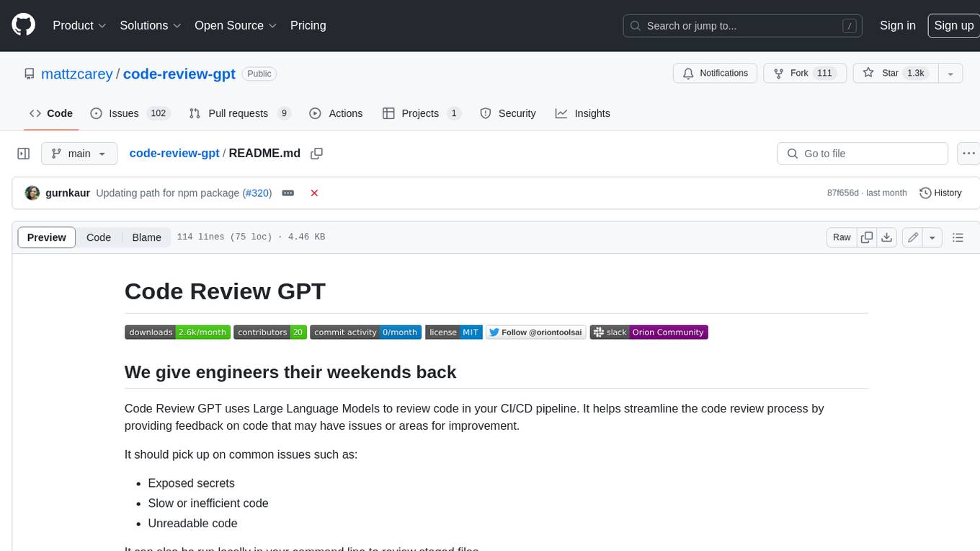The image size is (980, 551).
Task: Open the gurnkaur author link
Action: [x=68, y=193]
